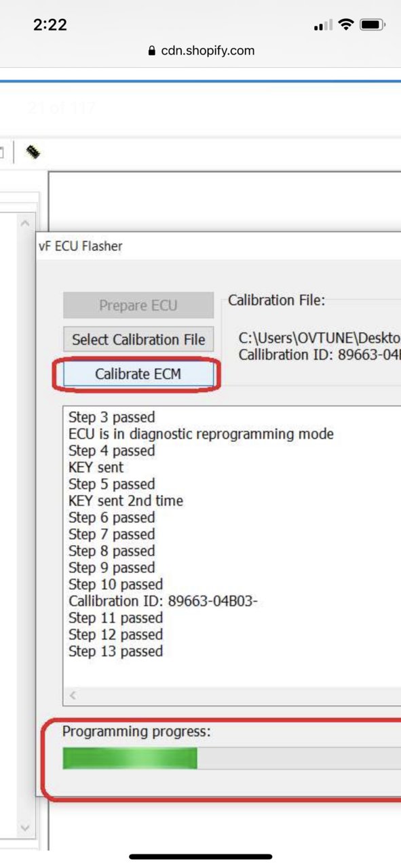Tap the clock showing 2:22
Viewport: 401px width, 868px height.
click(x=50, y=24)
